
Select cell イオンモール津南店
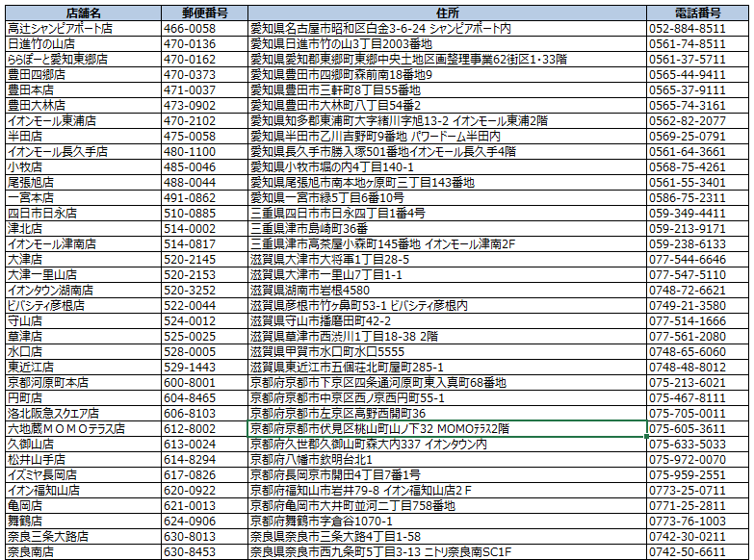pyautogui.click(x=83, y=243)
